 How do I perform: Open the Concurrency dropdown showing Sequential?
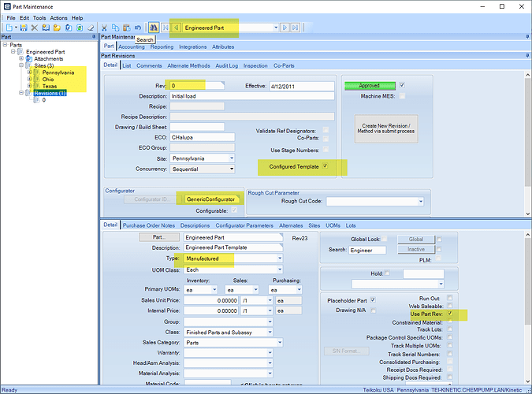[x=232, y=169]
